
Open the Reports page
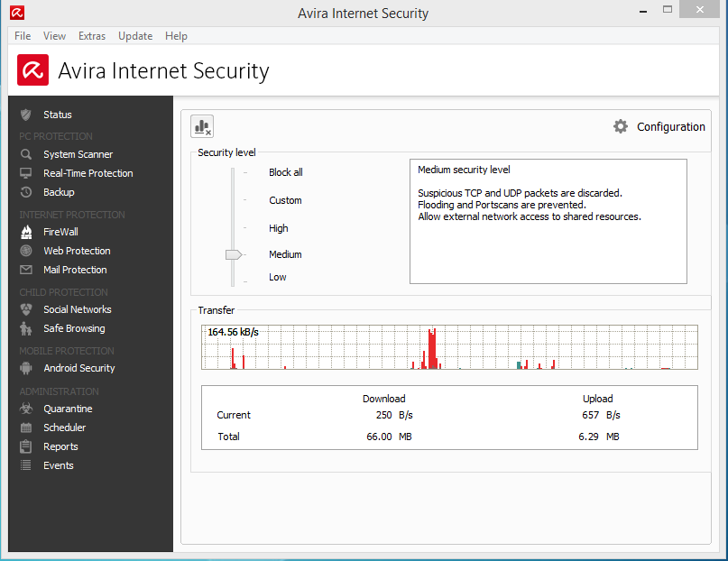(x=60, y=446)
